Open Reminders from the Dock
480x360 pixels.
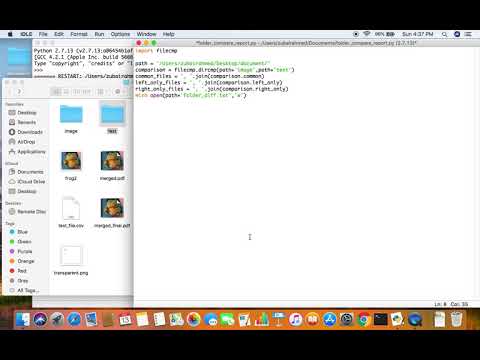pyautogui.click(x=159, y=319)
